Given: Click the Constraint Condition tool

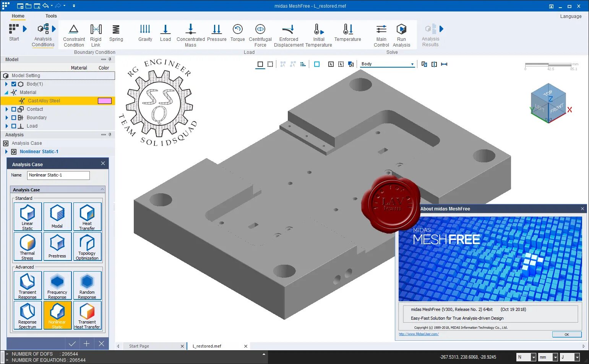Looking at the screenshot, I should 74,36.
